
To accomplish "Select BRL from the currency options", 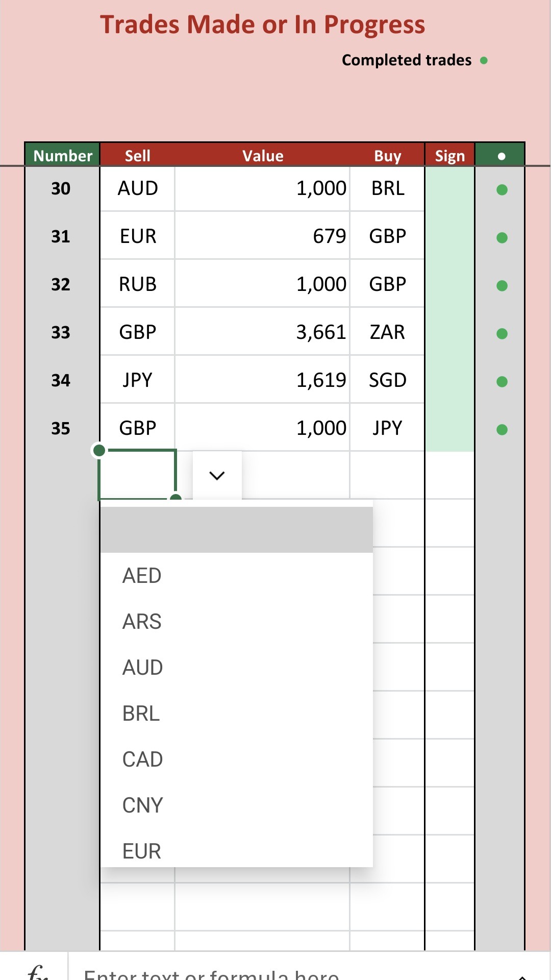I will [x=141, y=714].
